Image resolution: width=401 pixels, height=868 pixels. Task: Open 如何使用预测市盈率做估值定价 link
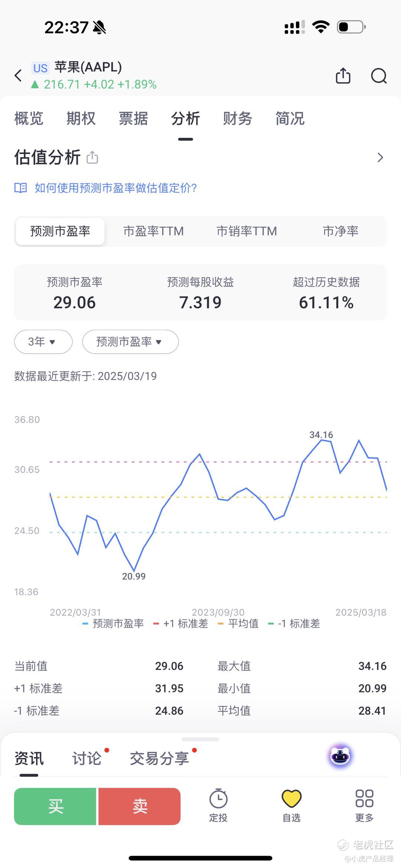tap(116, 188)
